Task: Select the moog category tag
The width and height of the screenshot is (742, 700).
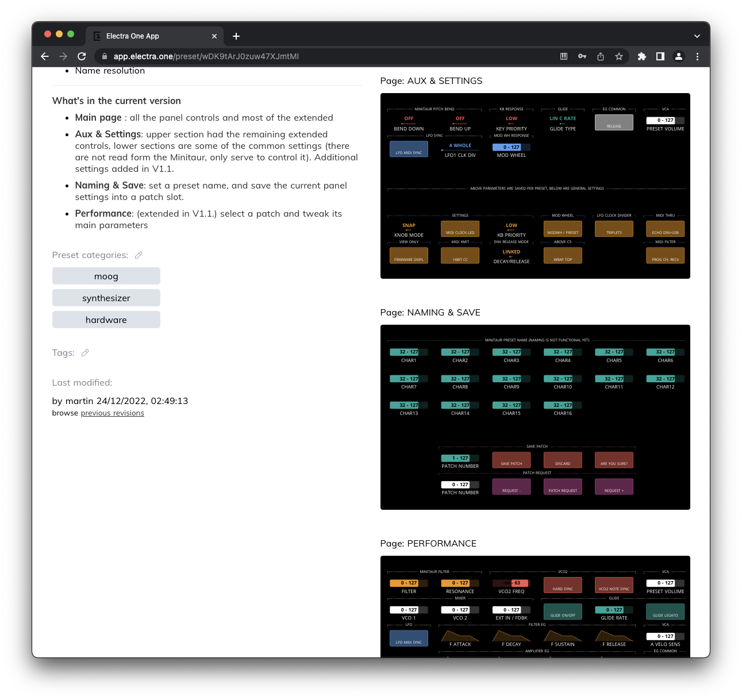Action: 106,276
